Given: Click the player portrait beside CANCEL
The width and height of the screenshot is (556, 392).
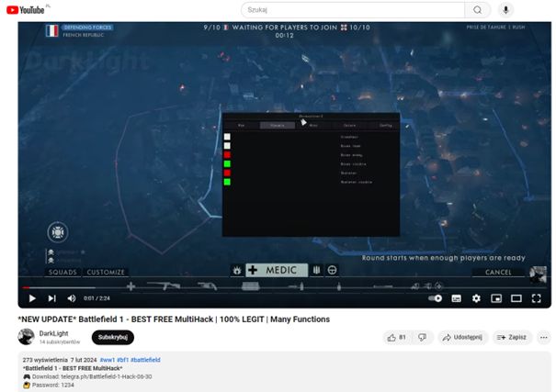Looking at the screenshot, I should tap(538, 274).
